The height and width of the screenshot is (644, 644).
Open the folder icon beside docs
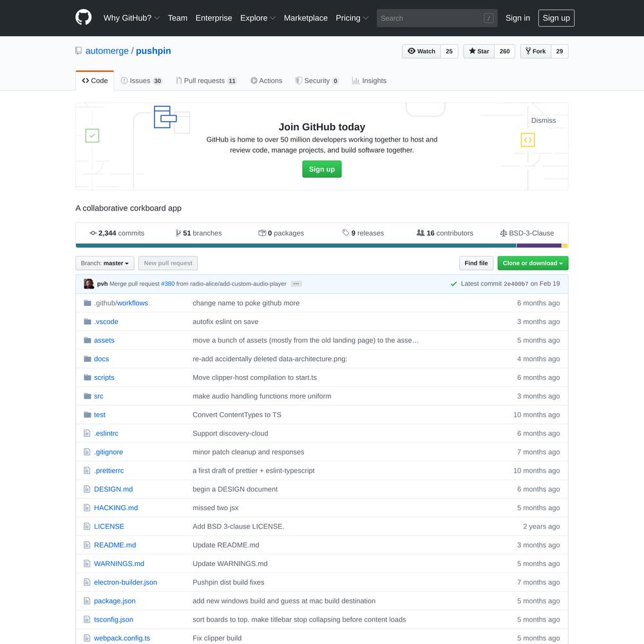coord(87,359)
